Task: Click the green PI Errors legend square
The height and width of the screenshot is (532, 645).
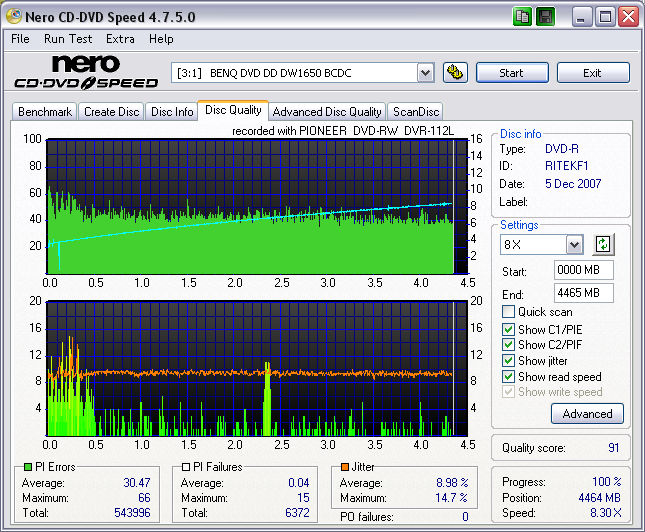Action: coord(28,467)
